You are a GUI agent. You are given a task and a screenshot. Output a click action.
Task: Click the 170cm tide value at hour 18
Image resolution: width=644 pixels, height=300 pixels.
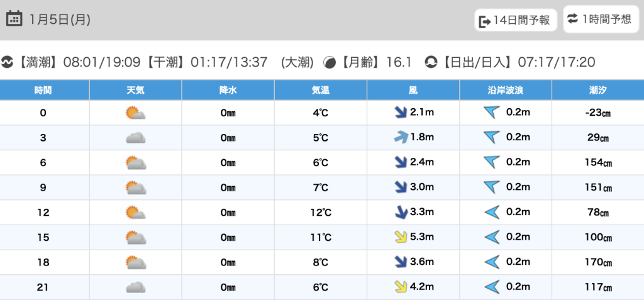pyautogui.click(x=597, y=262)
